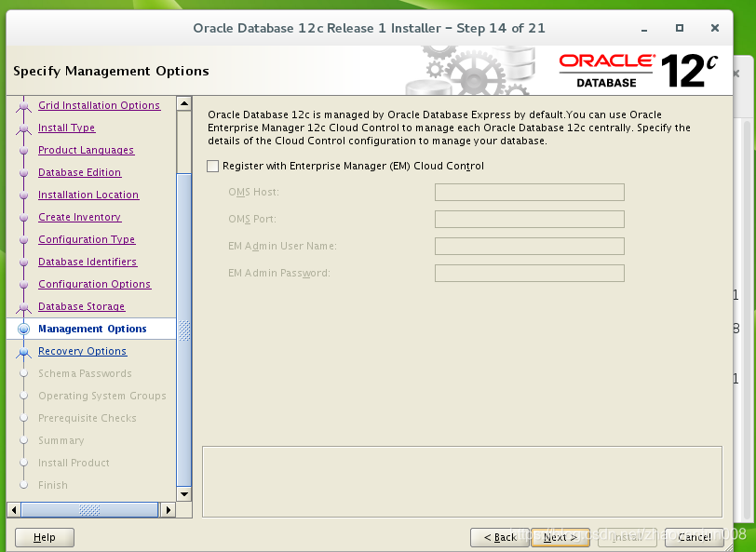Click Next to continue installation
Image resolution: width=756 pixels, height=552 pixels.
coord(560,537)
